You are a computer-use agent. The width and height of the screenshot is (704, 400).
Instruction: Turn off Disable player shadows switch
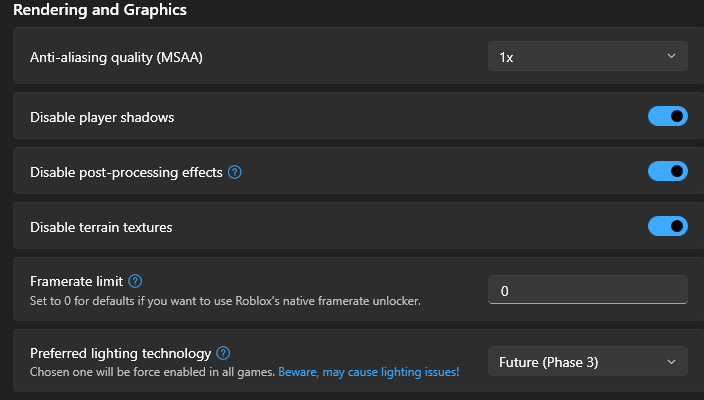coord(667,117)
